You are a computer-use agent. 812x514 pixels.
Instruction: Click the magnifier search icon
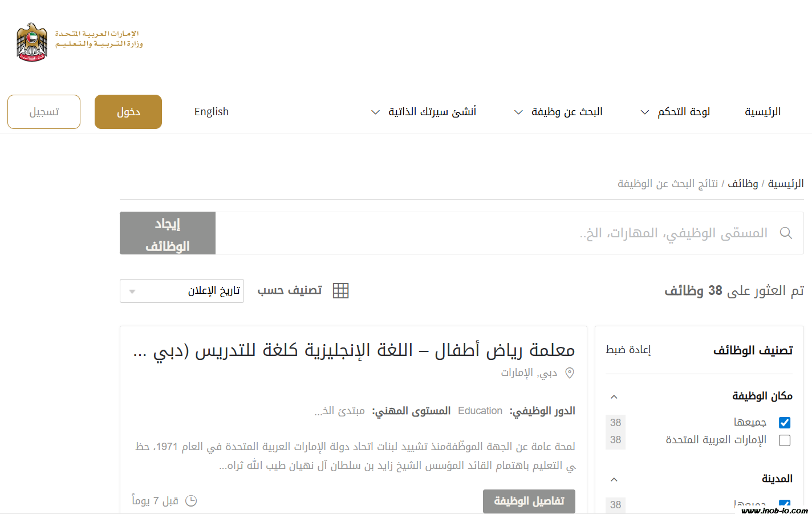(x=786, y=233)
